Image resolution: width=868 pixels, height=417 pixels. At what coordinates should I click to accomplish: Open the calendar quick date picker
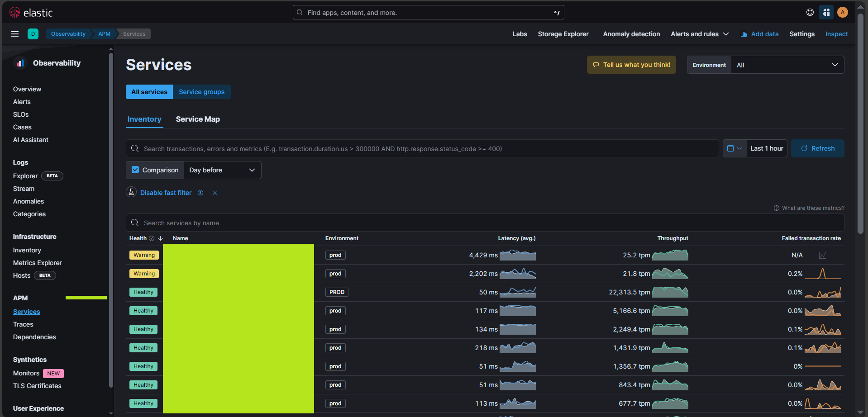pyautogui.click(x=734, y=148)
